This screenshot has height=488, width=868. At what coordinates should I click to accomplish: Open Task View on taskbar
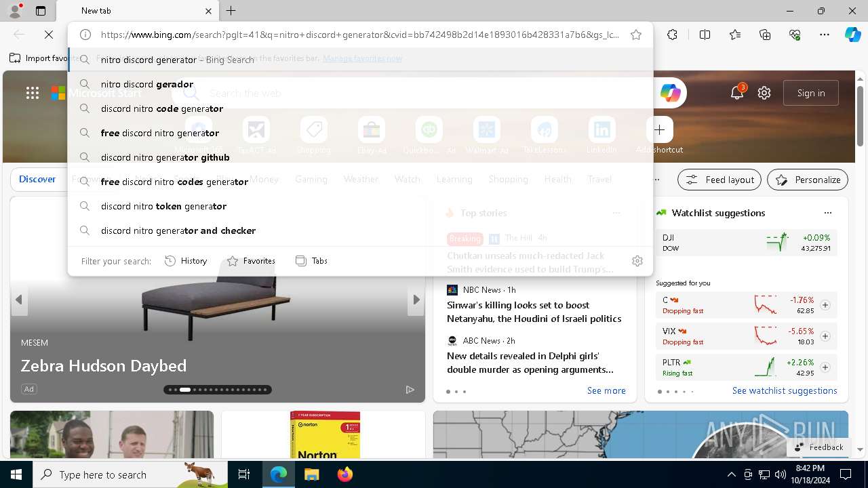(x=244, y=474)
